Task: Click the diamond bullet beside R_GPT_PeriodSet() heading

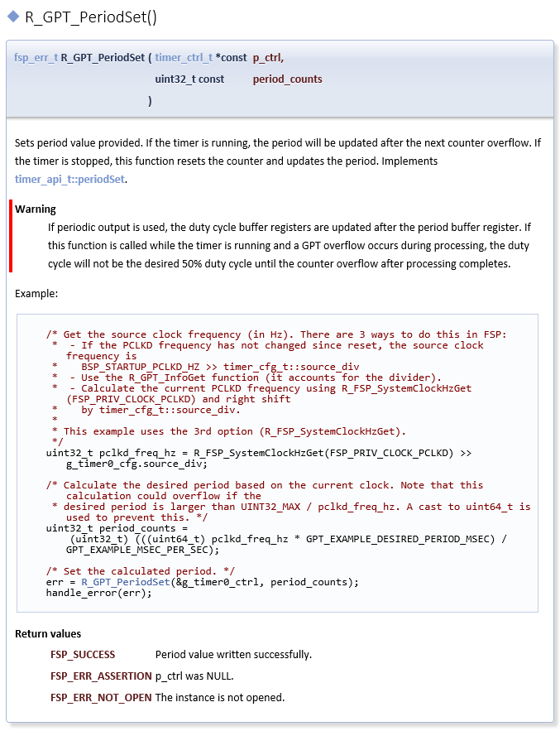Action: (13, 17)
